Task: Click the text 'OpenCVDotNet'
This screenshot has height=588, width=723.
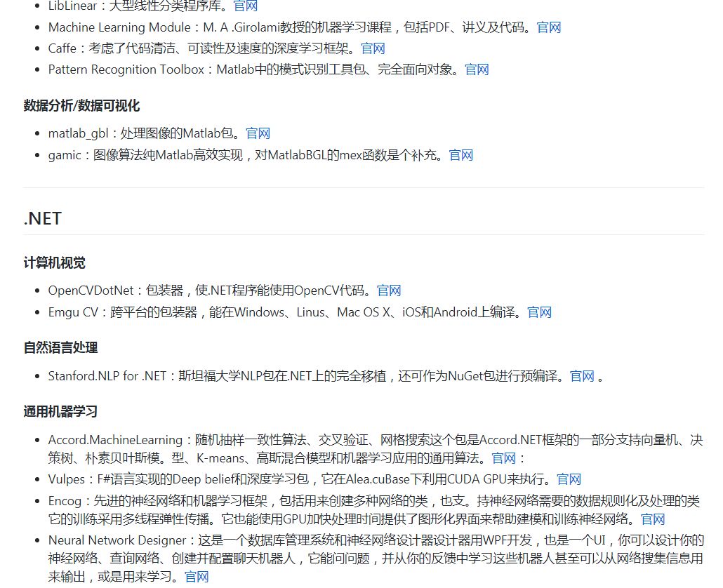Action: (x=91, y=290)
